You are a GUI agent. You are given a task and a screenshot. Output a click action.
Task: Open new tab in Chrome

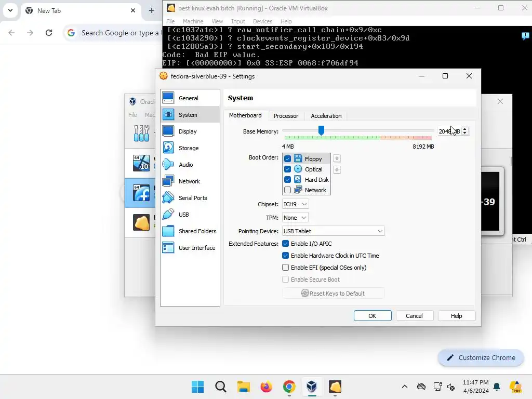coord(151,10)
